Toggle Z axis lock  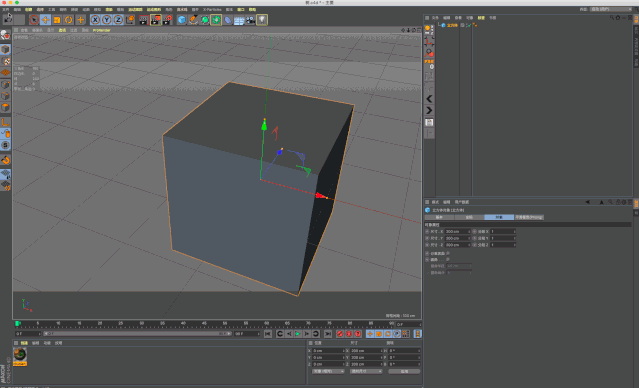pyautogui.click(x=118, y=20)
